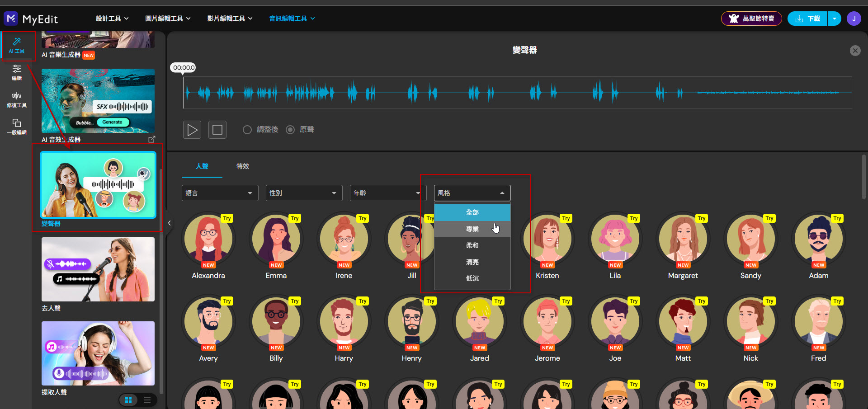Switch to list view of tools
Viewport: 868px width, 409px height.
[147, 400]
